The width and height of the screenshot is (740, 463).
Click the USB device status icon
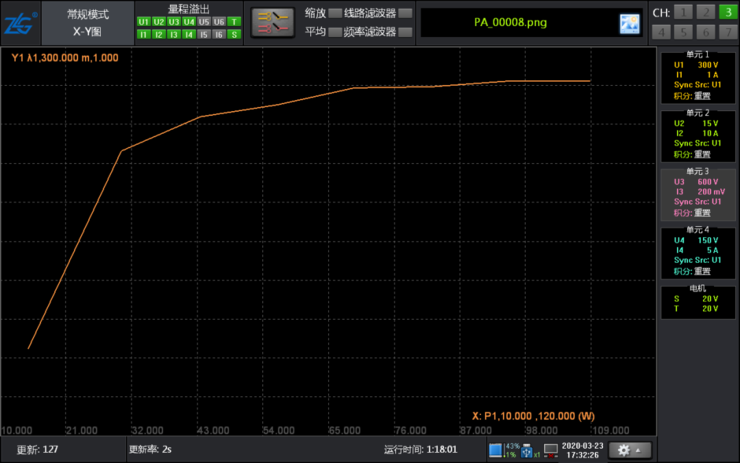[x=527, y=451]
